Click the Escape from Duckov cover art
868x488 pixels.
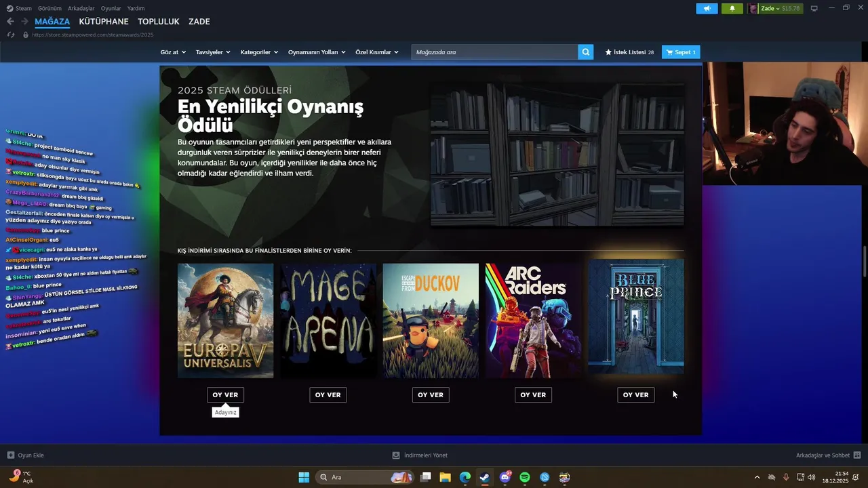click(x=431, y=321)
